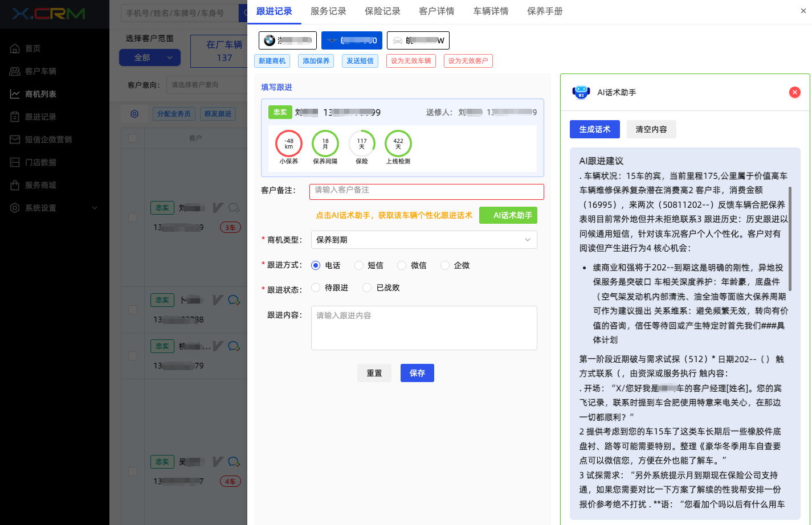
Task: Open the 客户详情 tab
Action: 436,11
